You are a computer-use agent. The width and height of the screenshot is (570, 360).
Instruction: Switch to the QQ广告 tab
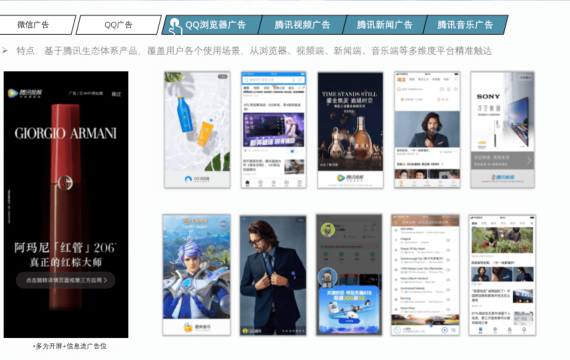tap(119, 25)
